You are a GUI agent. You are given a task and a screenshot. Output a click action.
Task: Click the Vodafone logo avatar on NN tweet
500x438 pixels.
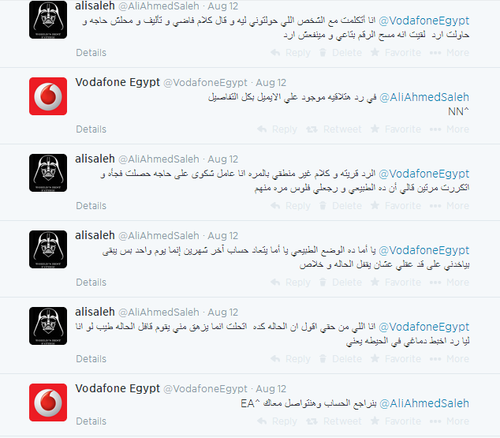pos(48,96)
